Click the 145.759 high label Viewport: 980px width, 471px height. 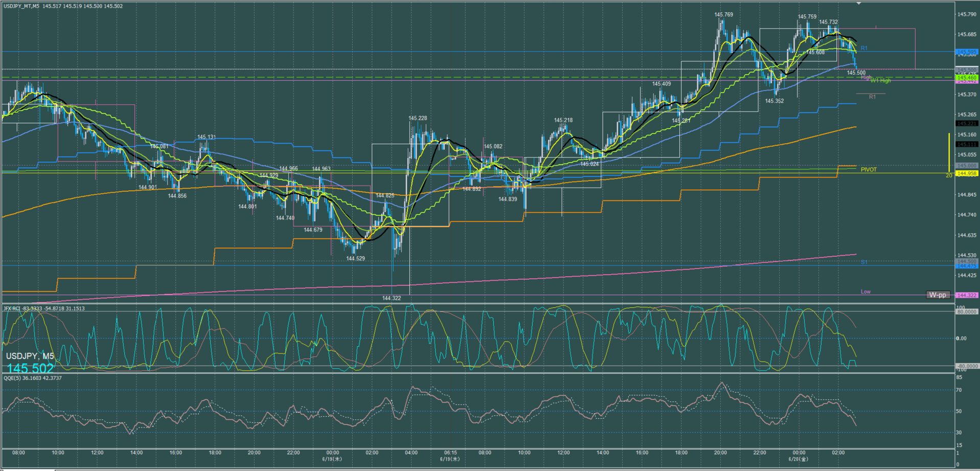807,17
